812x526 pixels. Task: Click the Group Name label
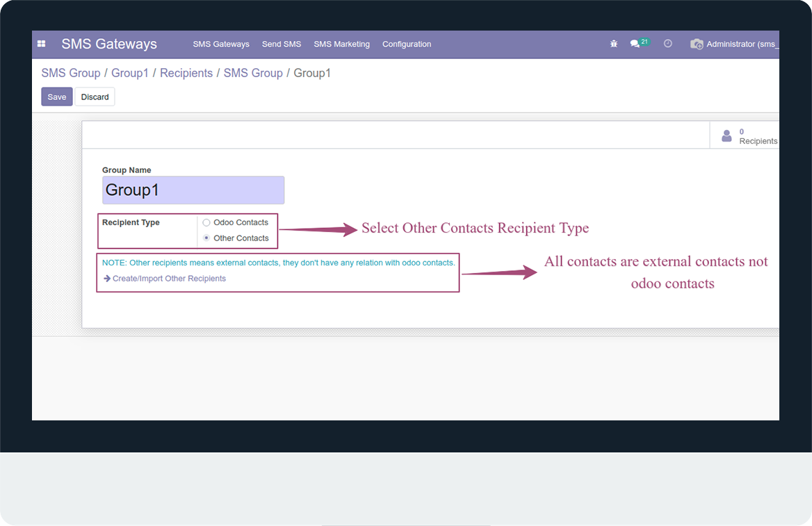tap(127, 170)
